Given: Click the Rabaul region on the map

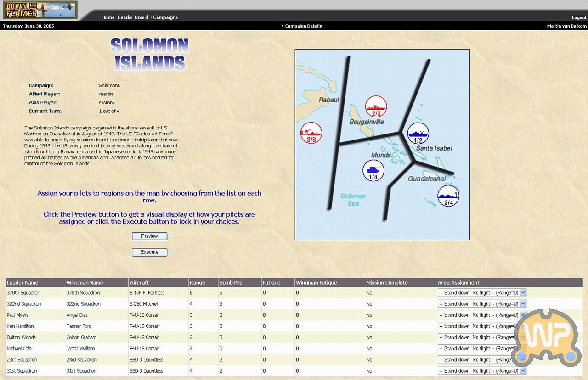Looking at the screenshot, I should [328, 100].
